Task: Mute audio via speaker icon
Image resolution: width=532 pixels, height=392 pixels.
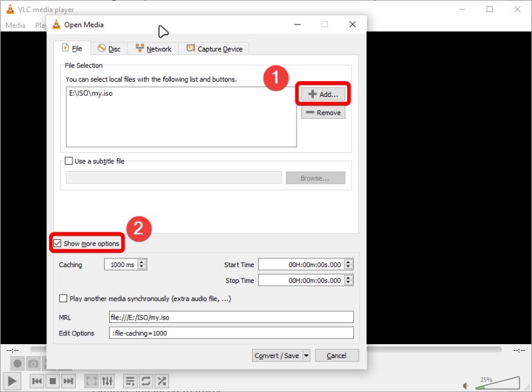Action: pyautogui.click(x=466, y=385)
